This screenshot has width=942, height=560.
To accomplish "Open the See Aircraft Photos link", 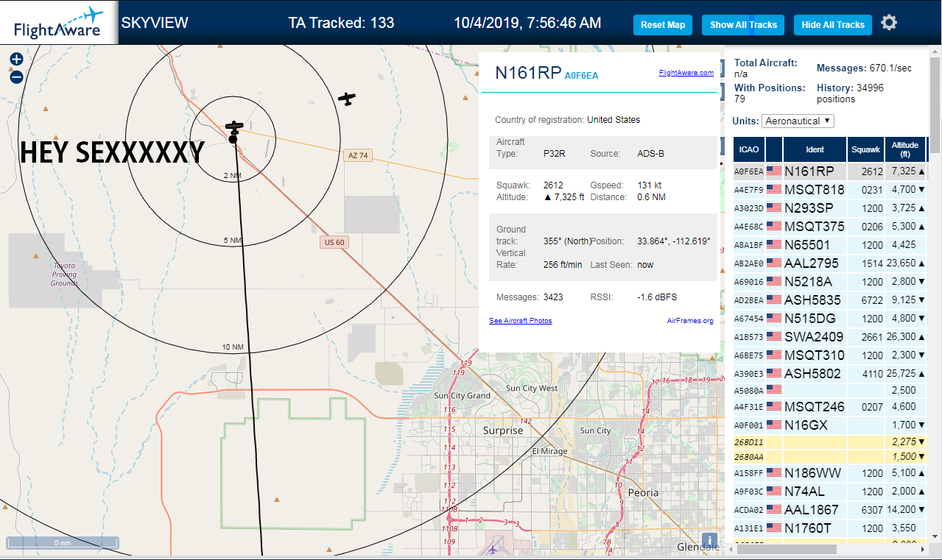I will (x=520, y=321).
